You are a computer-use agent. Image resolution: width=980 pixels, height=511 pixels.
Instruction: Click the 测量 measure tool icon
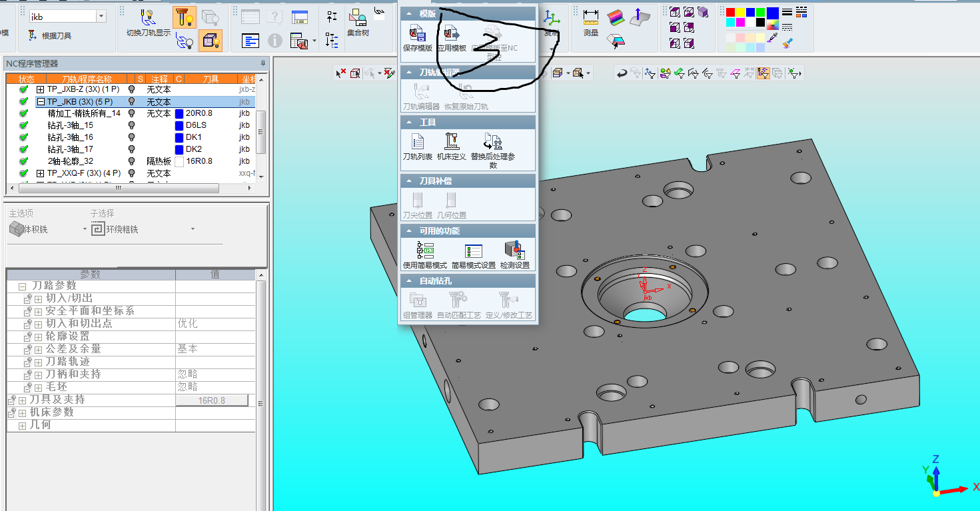590,17
